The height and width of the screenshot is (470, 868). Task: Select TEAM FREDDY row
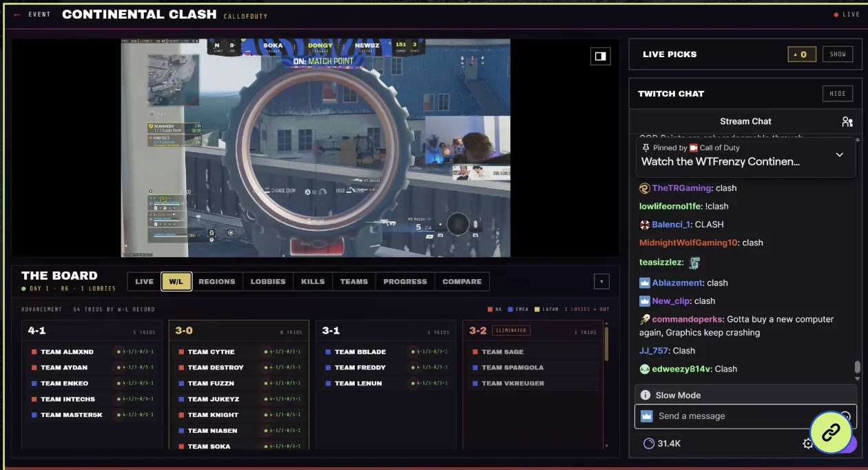pos(386,367)
